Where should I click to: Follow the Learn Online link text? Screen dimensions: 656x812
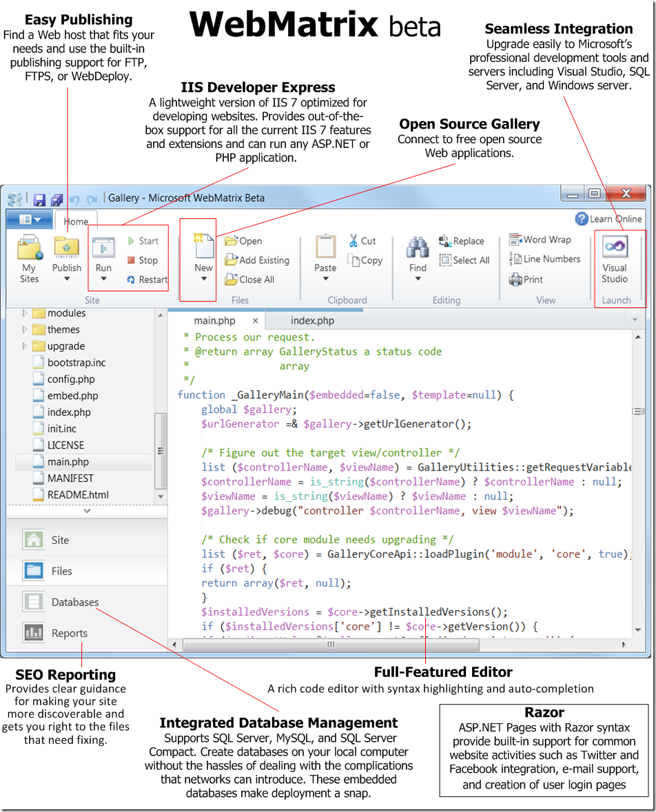615,219
